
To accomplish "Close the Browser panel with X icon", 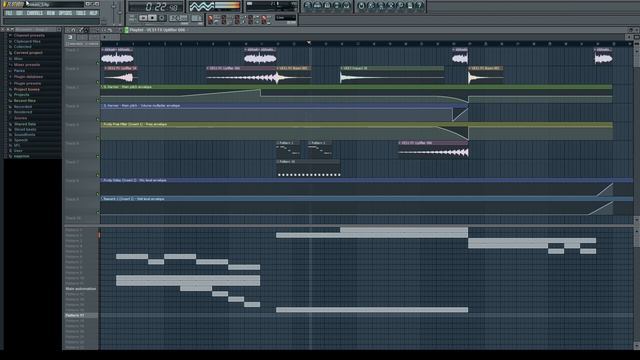I will click(x=2, y=29).
